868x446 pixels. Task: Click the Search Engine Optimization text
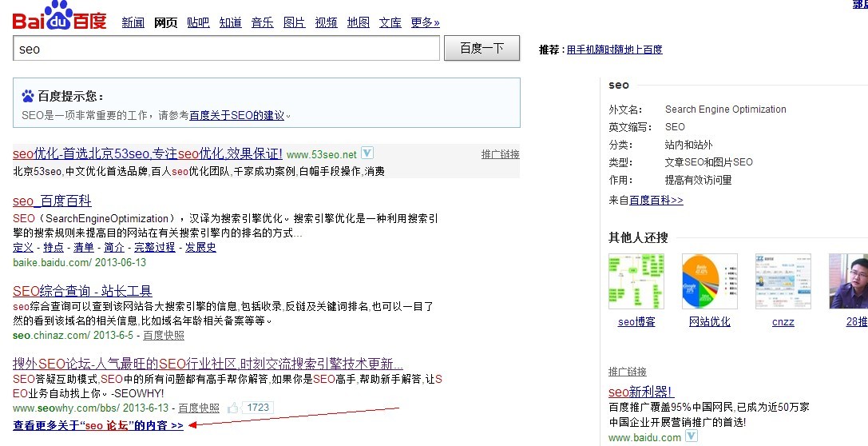click(726, 110)
